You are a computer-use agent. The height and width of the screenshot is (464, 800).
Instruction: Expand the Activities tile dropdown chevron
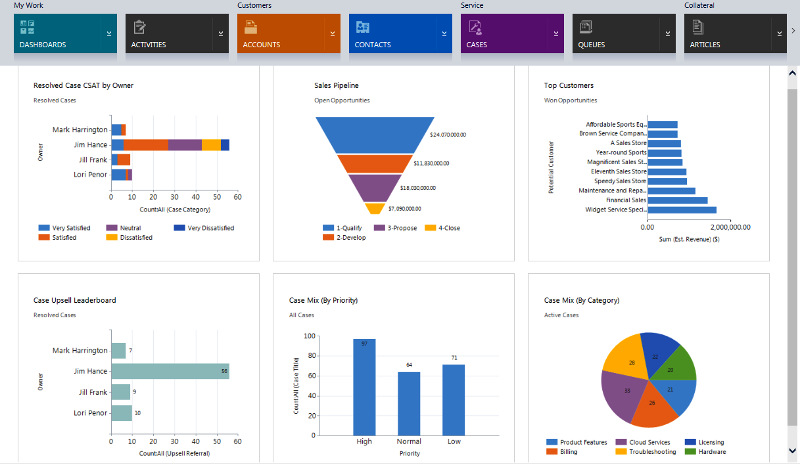220,34
